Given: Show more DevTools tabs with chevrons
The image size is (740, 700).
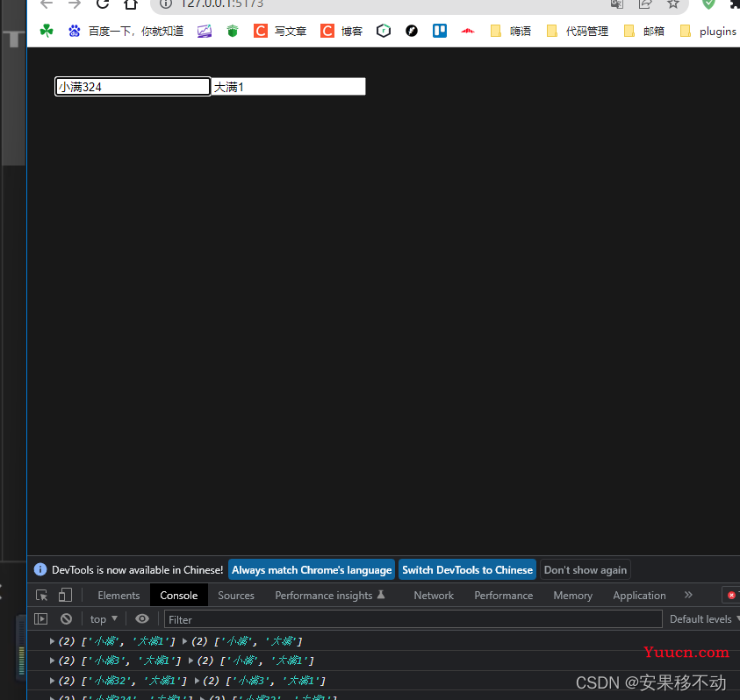Looking at the screenshot, I should coord(688,595).
